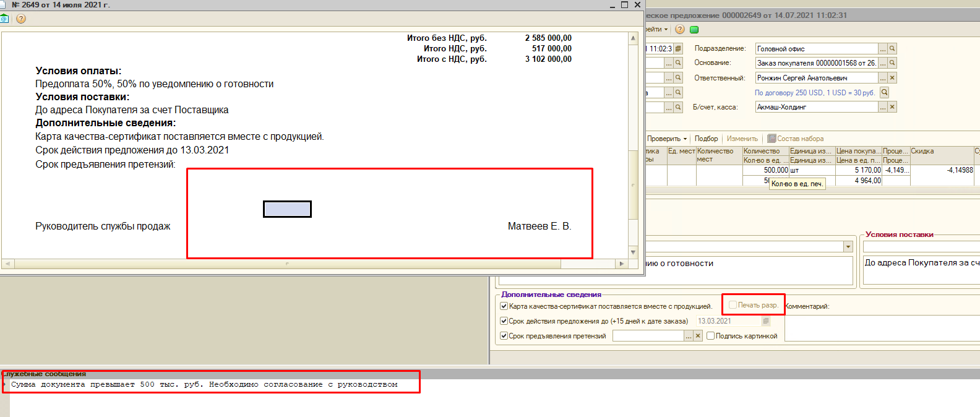The width and height of the screenshot is (980, 417).
Task: Click the green icon beside document help
Action: click(694, 29)
